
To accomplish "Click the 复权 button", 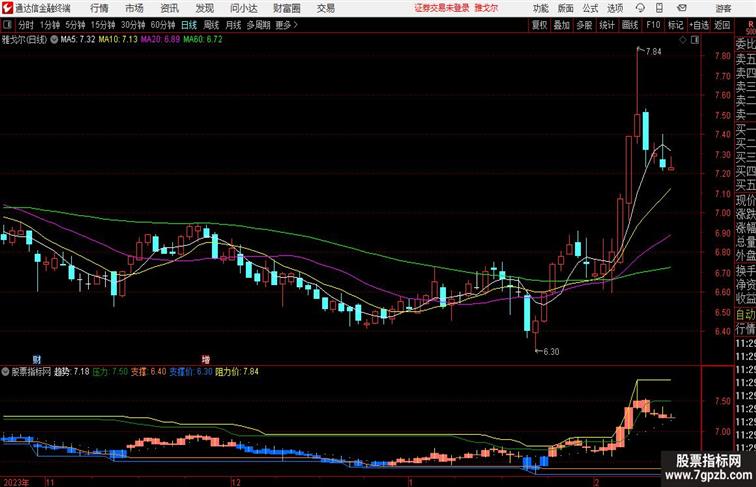I will 539,25.
